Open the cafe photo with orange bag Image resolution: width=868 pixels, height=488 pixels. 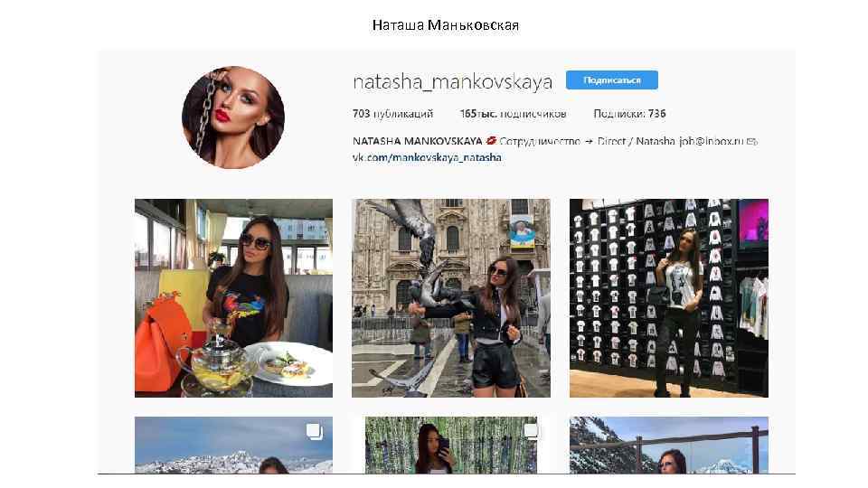(x=233, y=298)
